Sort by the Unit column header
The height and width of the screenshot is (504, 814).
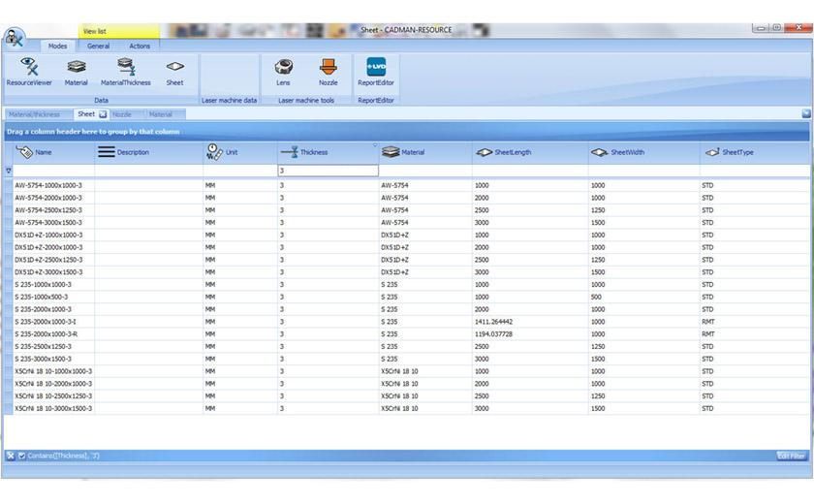coord(240,152)
